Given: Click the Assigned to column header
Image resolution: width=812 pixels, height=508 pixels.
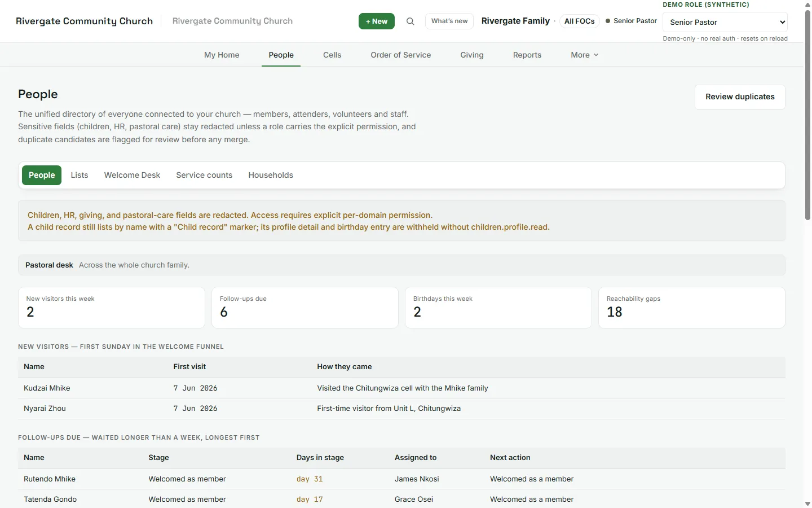Looking at the screenshot, I should coord(416,458).
